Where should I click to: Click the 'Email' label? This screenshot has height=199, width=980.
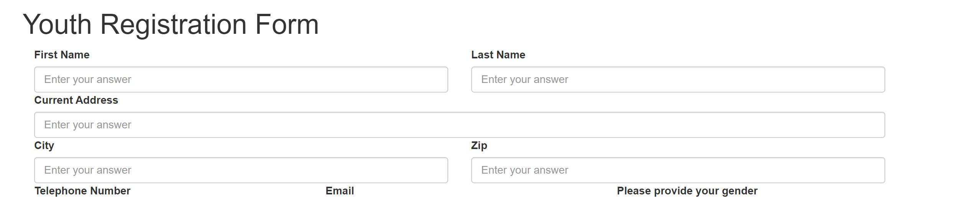pos(340,191)
